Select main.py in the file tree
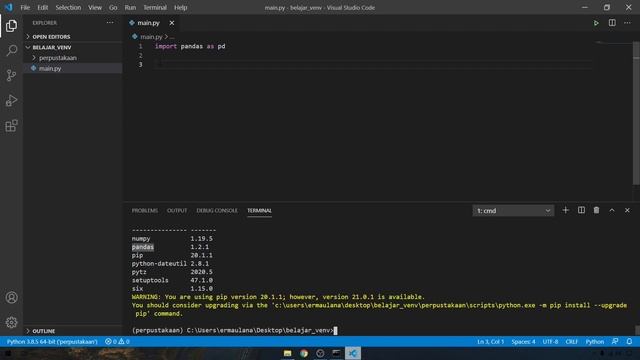Screen dimensions: 640x360 pyautogui.click(x=73, y=68)
